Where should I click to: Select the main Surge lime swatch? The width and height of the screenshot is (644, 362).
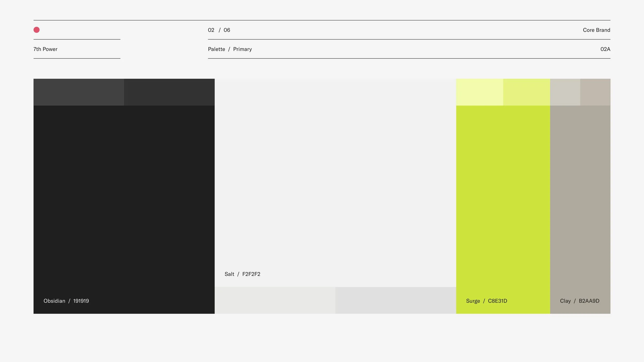503,196
